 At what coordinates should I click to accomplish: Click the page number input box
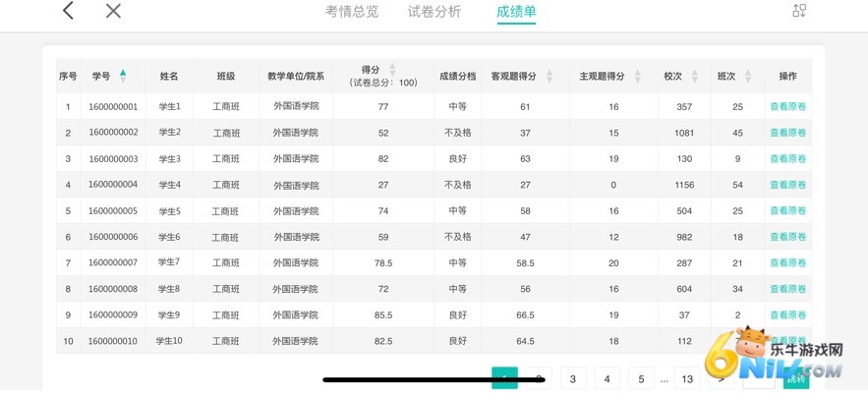coord(758,379)
